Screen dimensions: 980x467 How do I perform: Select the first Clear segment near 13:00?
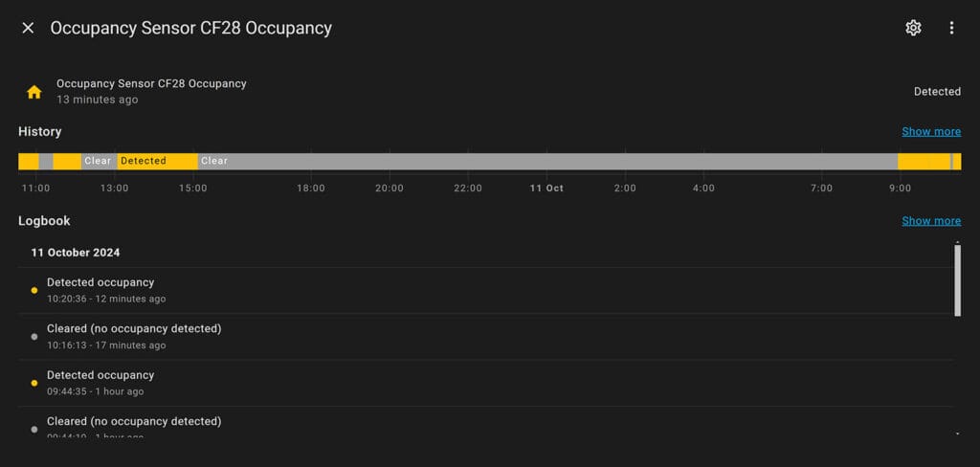tap(100, 162)
